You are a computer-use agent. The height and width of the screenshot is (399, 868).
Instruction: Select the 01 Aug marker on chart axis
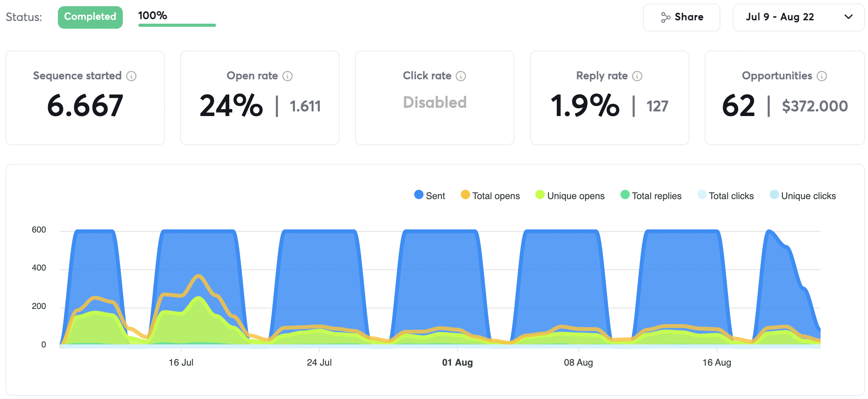(x=457, y=362)
